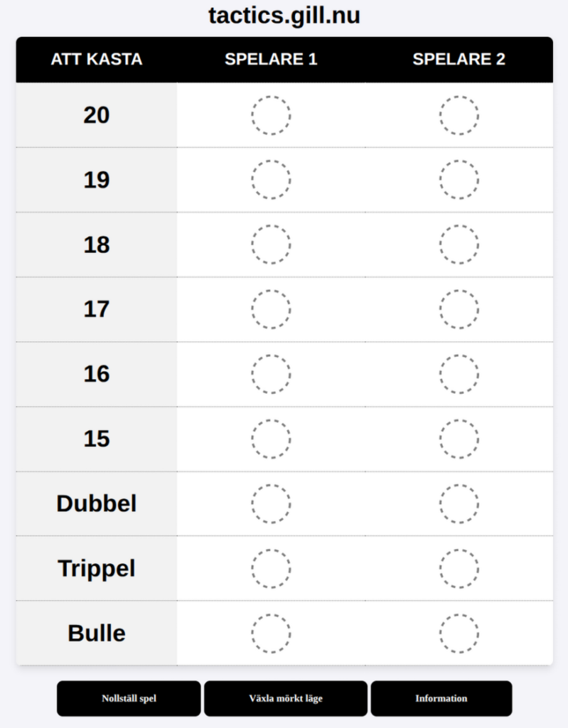
Task: Mark 18 for Spelare 2
Action: coord(459,245)
